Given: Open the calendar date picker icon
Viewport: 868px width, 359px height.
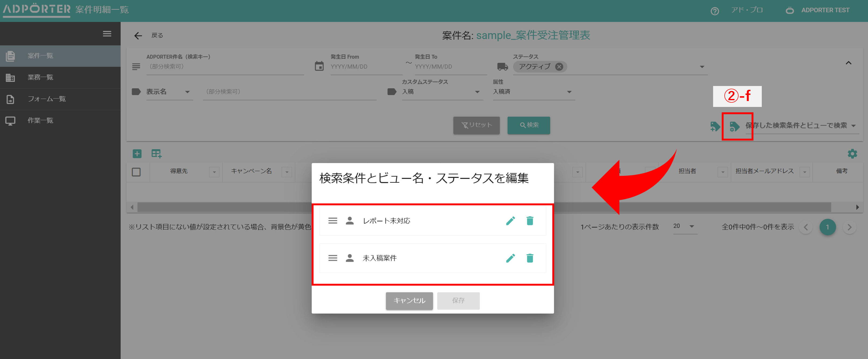Looking at the screenshot, I should tap(319, 66).
